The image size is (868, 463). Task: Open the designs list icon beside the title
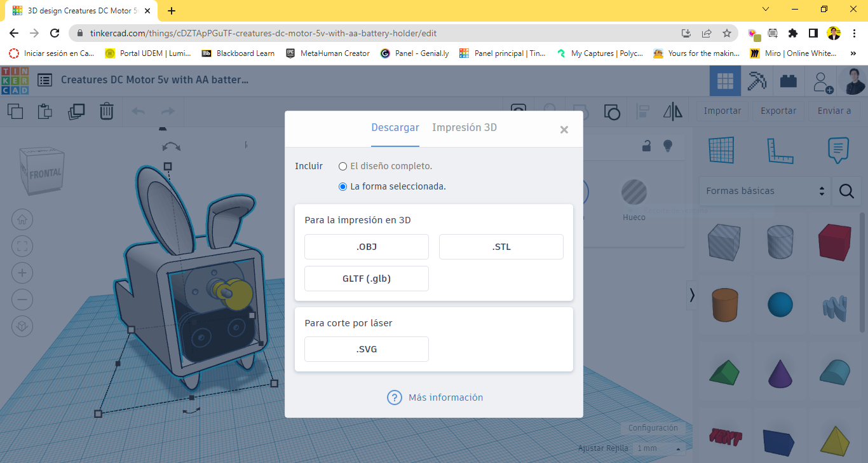[x=45, y=80]
